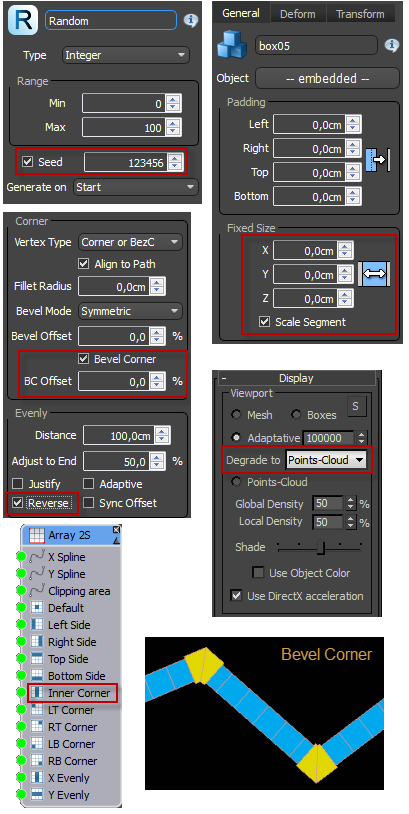Click the Fixed Size double-arrow icon
Screen dimensions: 409x814
coord(374,274)
